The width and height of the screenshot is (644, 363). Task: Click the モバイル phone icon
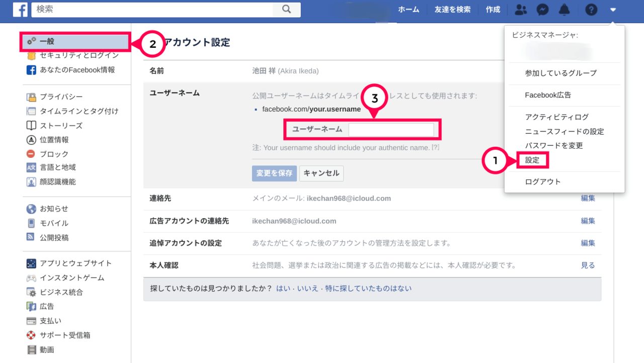[31, 223]
